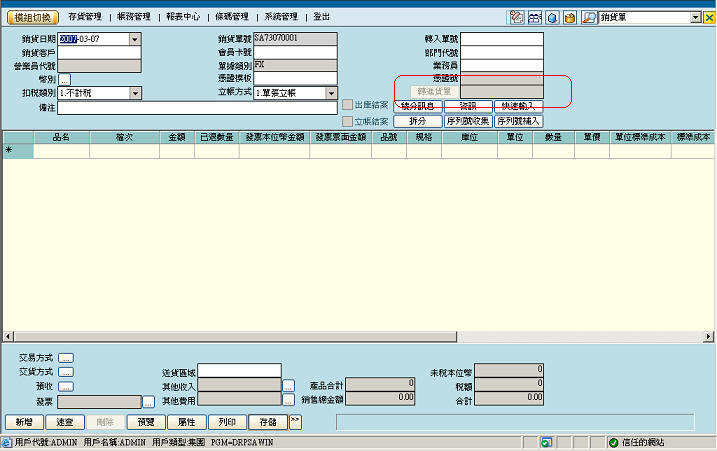
Task: Click the orange package toolbar icon
Action: (569, 18)
